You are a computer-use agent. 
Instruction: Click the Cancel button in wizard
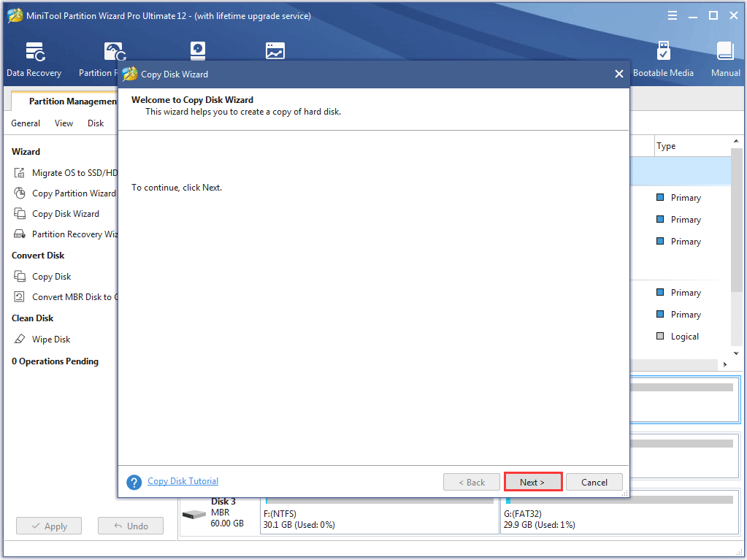click(594, 482)
